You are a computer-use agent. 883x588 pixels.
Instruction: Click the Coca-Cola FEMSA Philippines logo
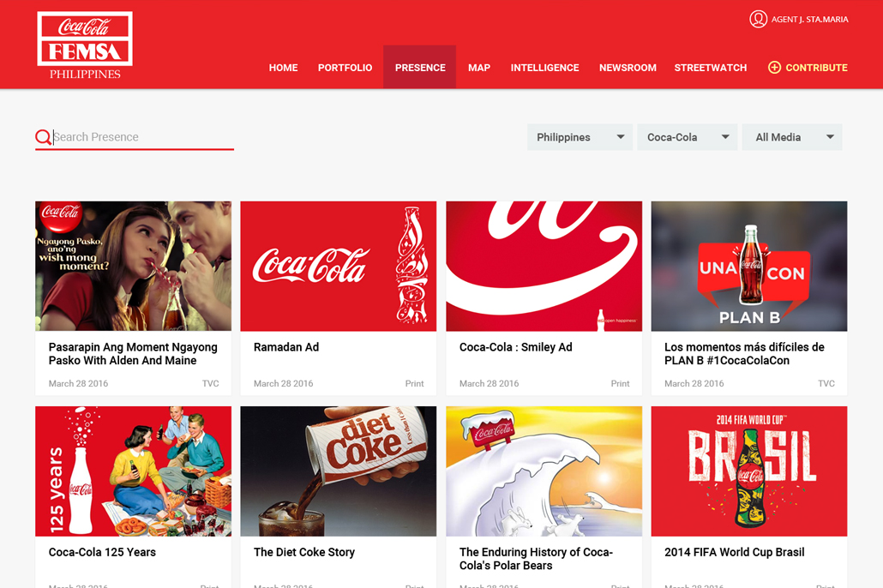tap(85, 45)
